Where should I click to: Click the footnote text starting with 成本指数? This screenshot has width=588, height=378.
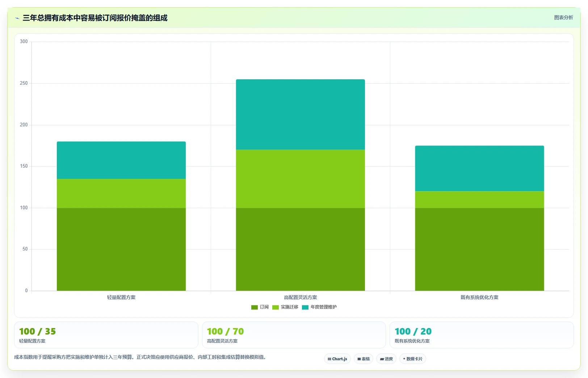pos(141,357)
